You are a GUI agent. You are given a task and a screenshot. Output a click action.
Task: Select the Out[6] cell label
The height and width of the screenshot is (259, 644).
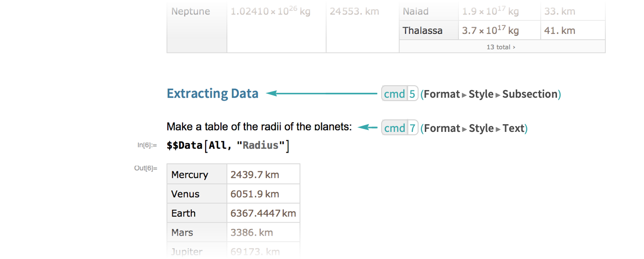coord(146,168)
